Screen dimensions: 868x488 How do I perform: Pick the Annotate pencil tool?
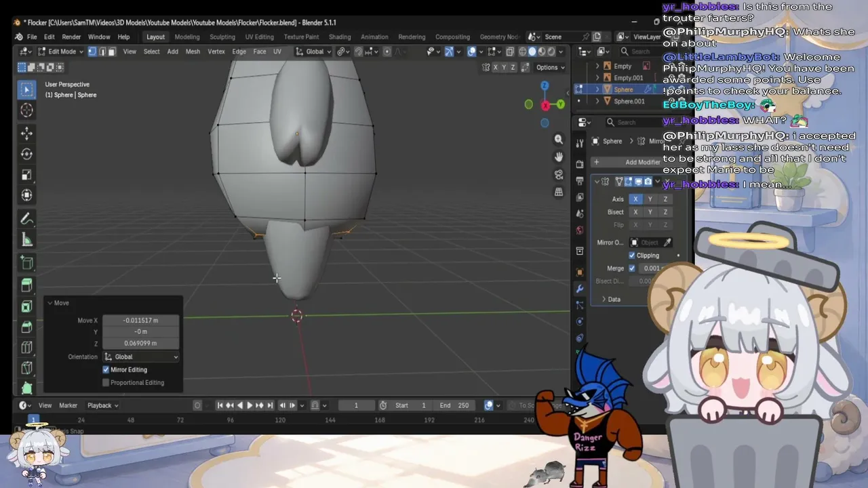pos(26,219)
